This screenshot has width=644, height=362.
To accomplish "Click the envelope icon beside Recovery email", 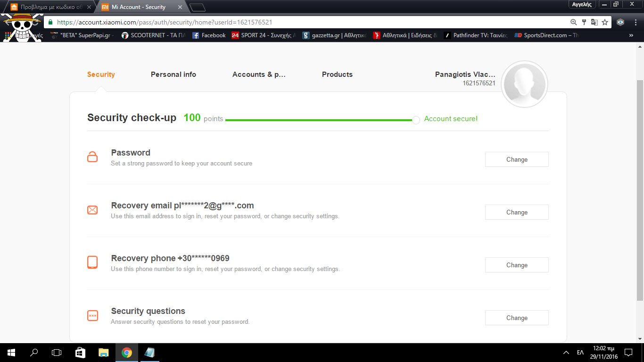I will point(92,210).
